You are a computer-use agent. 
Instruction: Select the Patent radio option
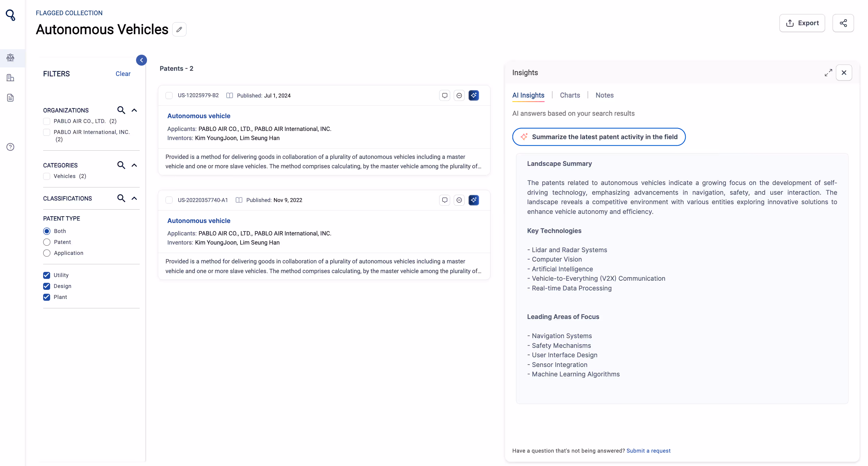(47, 242)
